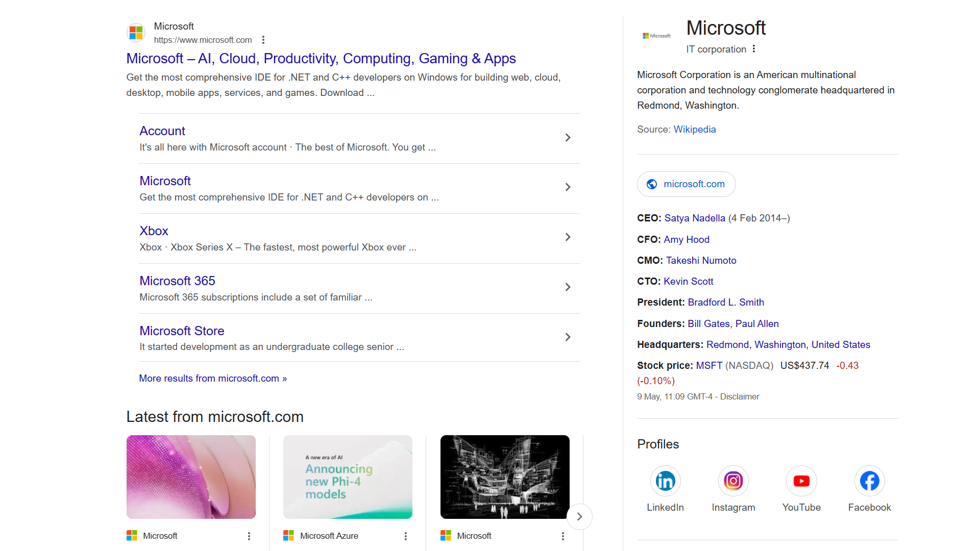The height and width of the screenshot is (551, 980).
Task: Click the Microsoft Azure source logo under Phi-4 card
Action: (x=289, y=536)
